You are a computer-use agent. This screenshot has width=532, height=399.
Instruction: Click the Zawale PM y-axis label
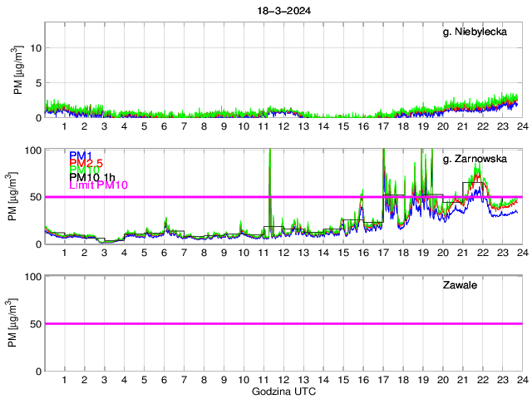[x=12, y=323]
